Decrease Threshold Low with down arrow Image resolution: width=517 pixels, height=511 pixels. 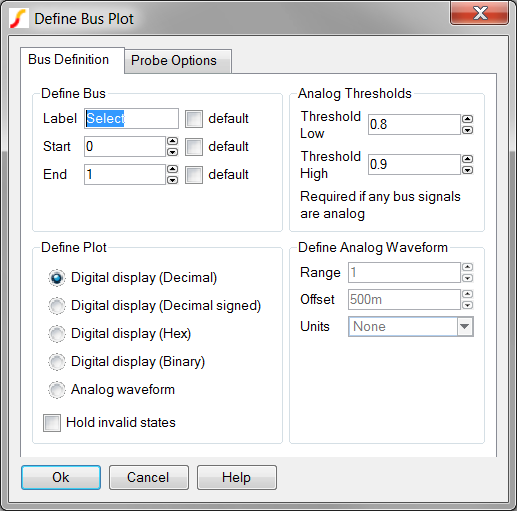coord(468,130)
